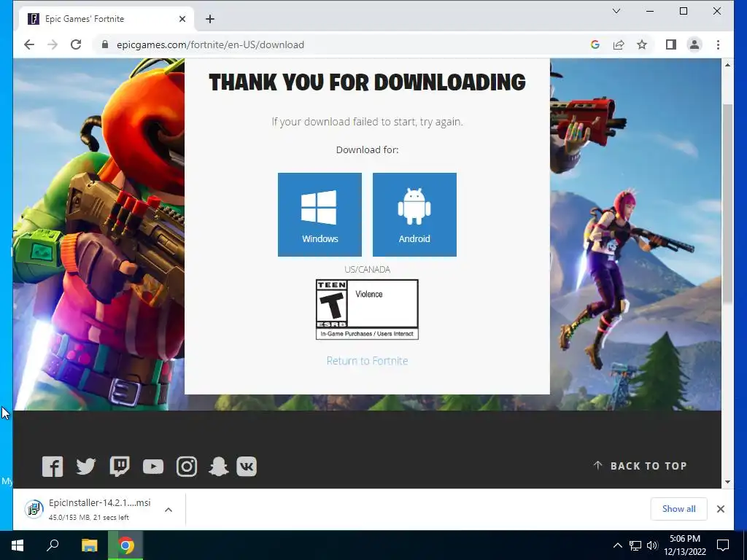747x560 pixels.
Task: Click the ESRB Teen rating badge
Action: point(368,309)
